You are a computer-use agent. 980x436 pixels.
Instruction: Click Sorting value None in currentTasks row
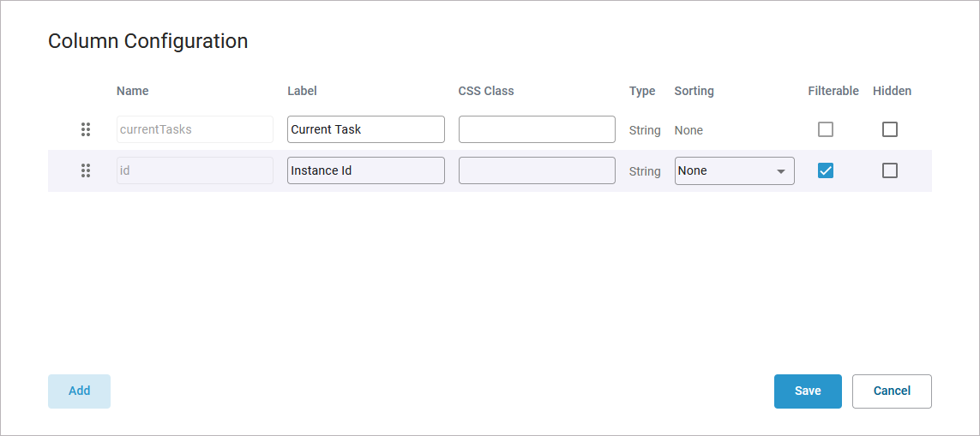click(x=688, y=130)
